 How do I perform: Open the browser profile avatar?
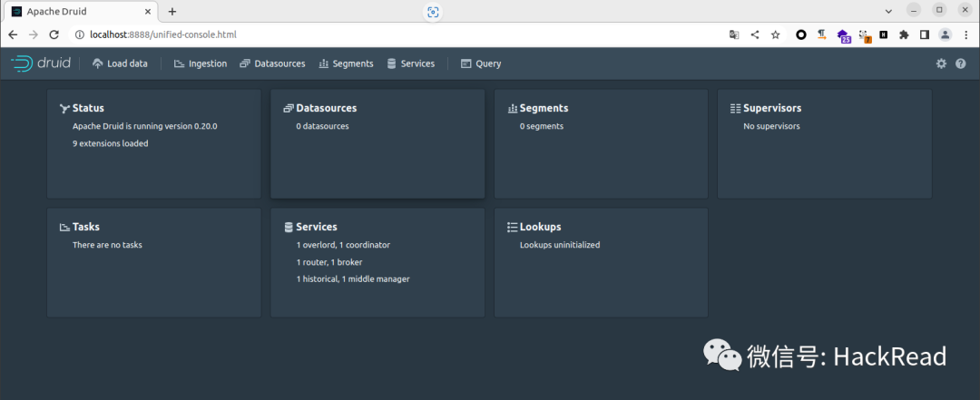(946, 35)
